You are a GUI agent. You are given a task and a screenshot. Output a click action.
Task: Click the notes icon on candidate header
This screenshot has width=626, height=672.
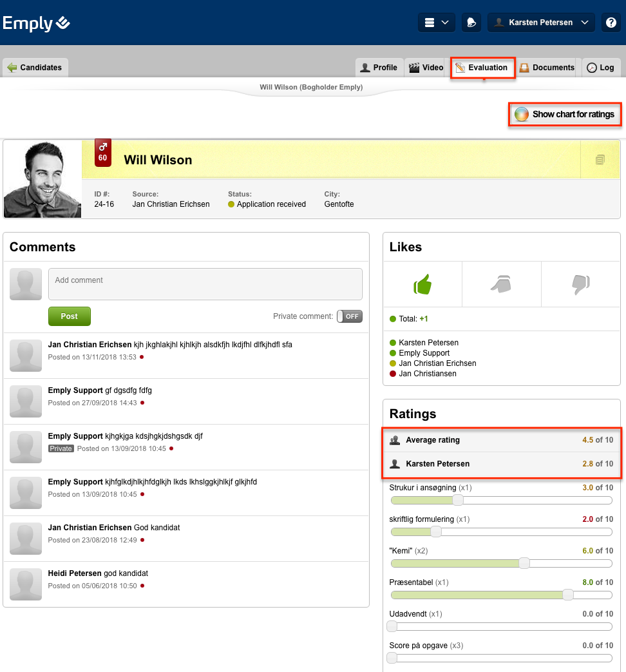600,160
